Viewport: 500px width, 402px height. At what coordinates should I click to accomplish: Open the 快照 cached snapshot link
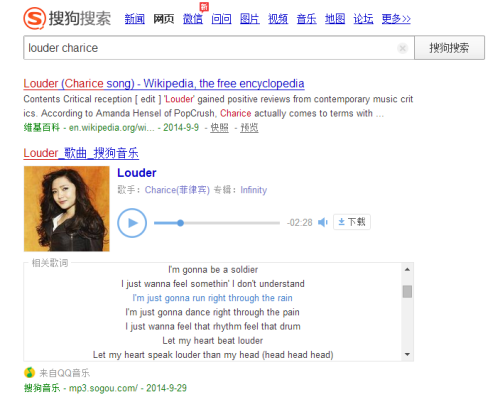point(219,128)
